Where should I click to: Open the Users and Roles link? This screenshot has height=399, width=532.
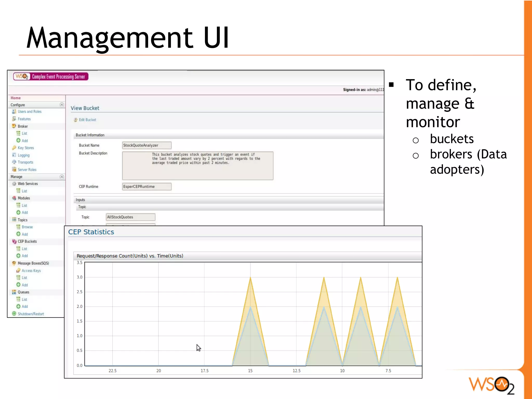coord(29,111)
